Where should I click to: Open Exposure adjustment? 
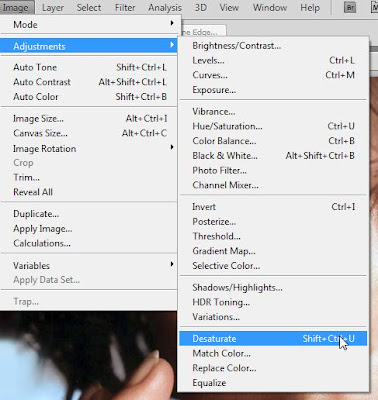click(273, 90)
